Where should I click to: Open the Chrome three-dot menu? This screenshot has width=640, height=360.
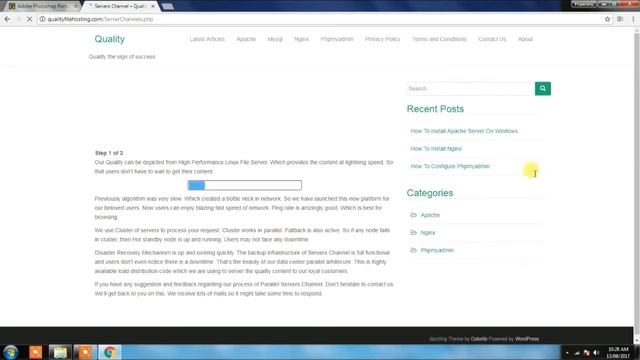click(633, 19)
